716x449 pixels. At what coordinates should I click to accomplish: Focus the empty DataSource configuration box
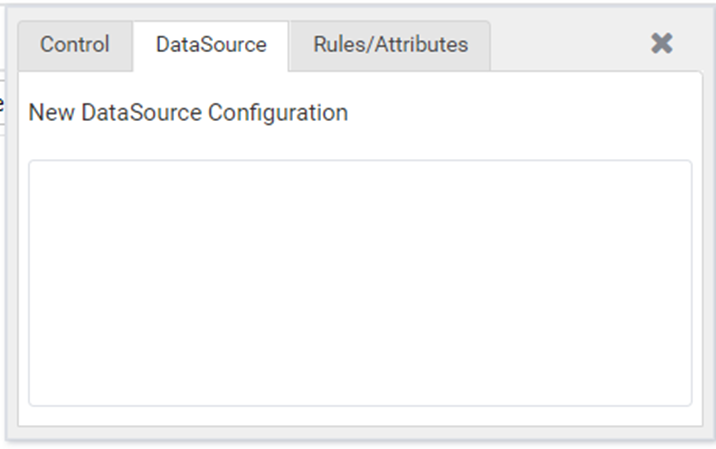coord(360,283)
